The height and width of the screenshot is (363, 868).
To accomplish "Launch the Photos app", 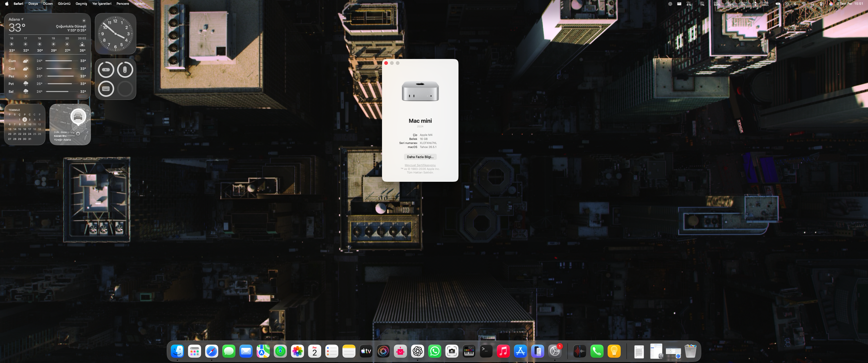I will 297,351.
